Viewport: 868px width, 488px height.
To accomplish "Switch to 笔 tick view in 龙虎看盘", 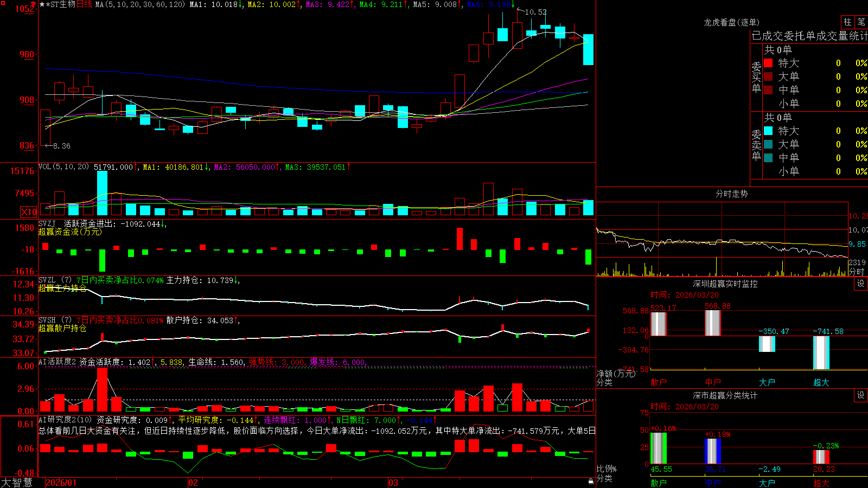I will click(x=861, y=22).
